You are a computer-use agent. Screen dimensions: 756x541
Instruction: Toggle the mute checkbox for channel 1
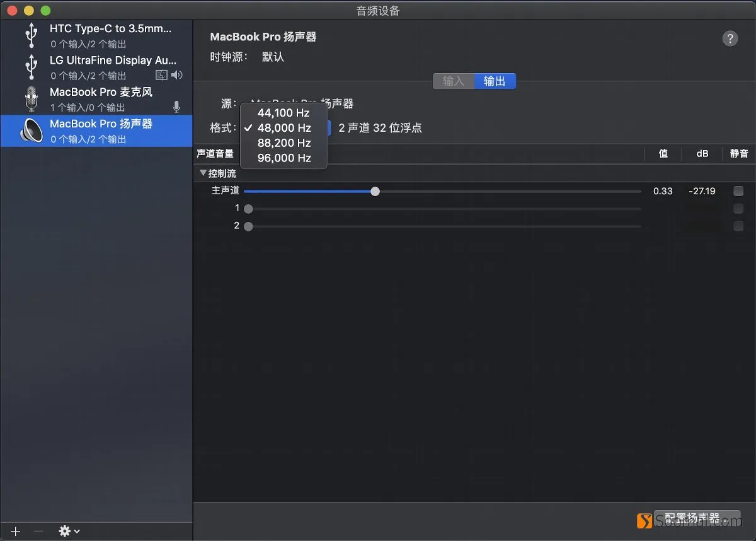point(738,209)
